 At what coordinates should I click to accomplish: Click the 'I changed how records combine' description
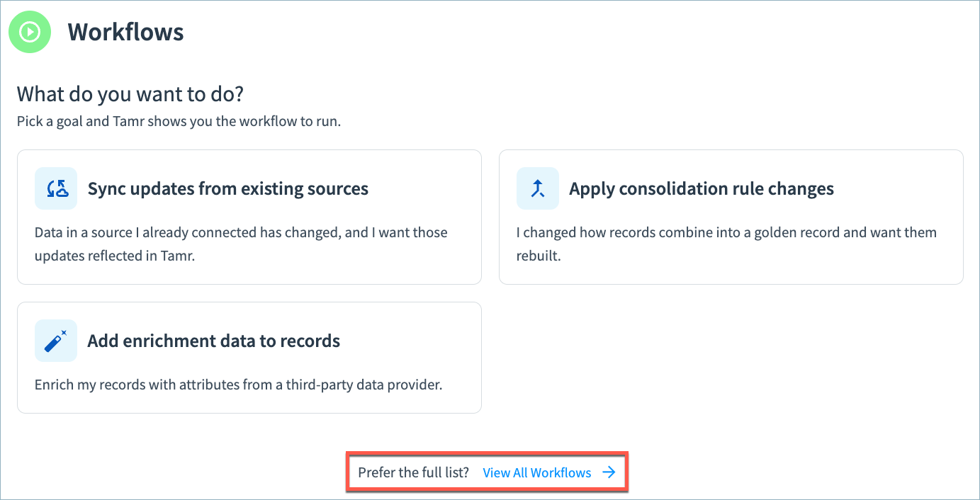point(726,244)
